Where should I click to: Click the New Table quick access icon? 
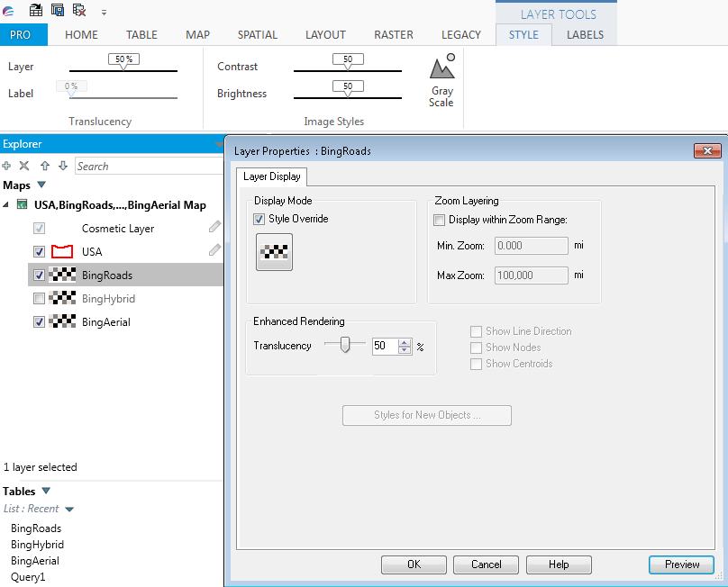(35, 10)
